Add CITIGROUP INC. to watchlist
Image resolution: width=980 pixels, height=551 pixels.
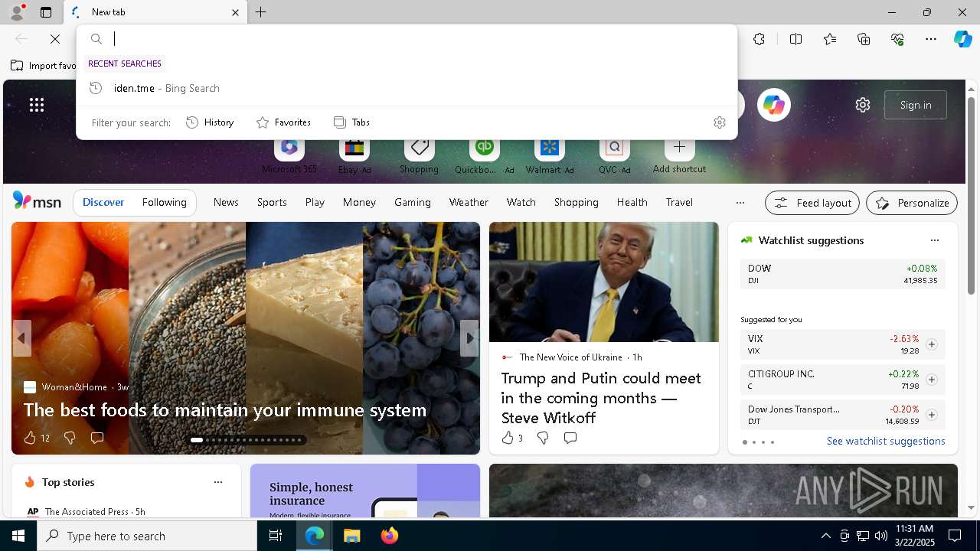[x=931, y=380]
